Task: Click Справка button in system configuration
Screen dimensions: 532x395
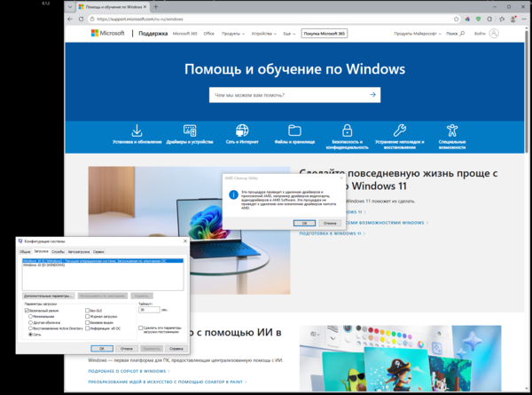Action: pyautogui.click(x=176, y=349)
